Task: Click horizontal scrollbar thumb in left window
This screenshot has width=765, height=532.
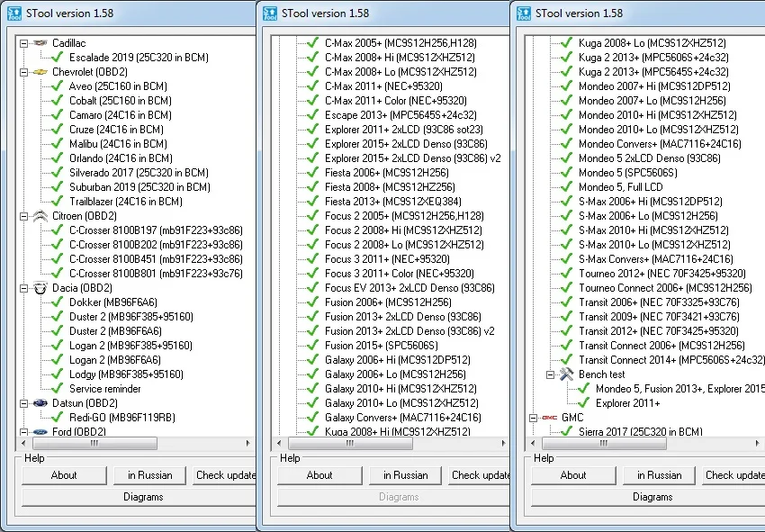Action: [x=94, y=443]
